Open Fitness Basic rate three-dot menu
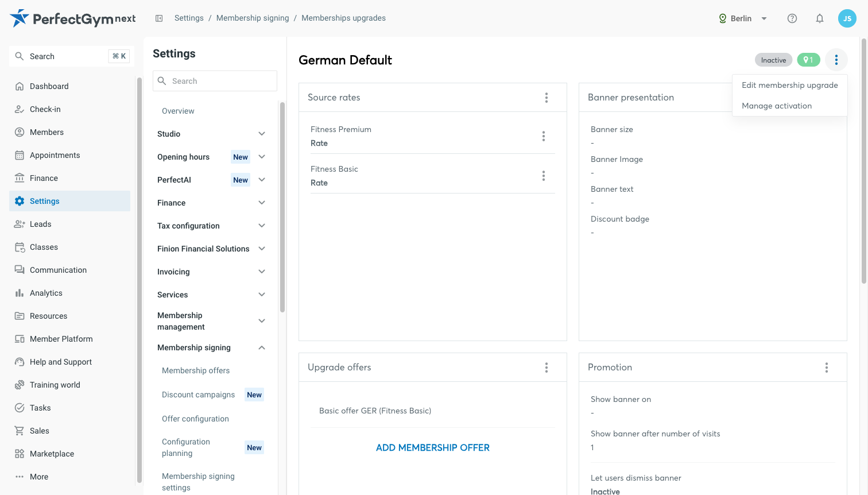This screenshot has height=495, width=868. pyautogui.click(x=544, y=176)
